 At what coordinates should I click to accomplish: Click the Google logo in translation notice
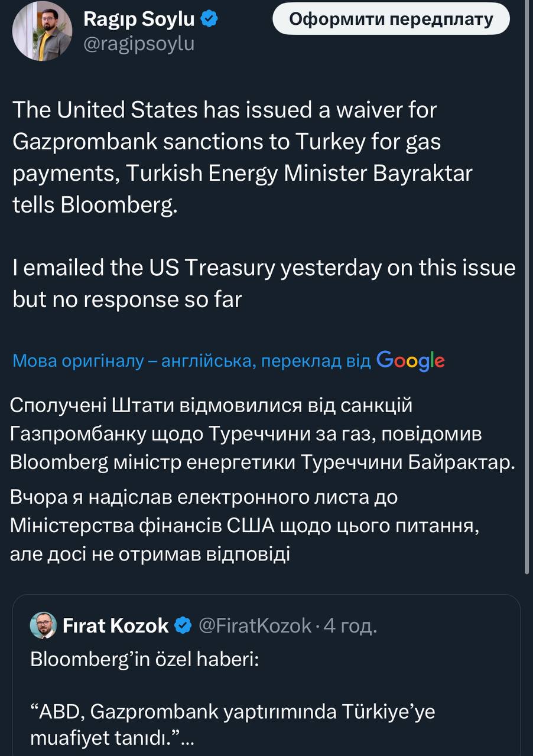click(410, 360)
